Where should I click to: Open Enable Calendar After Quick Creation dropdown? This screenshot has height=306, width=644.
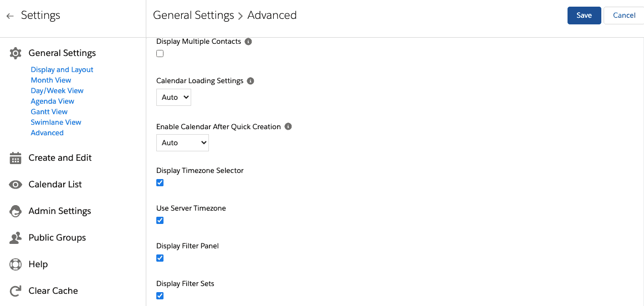click(182, 142)
